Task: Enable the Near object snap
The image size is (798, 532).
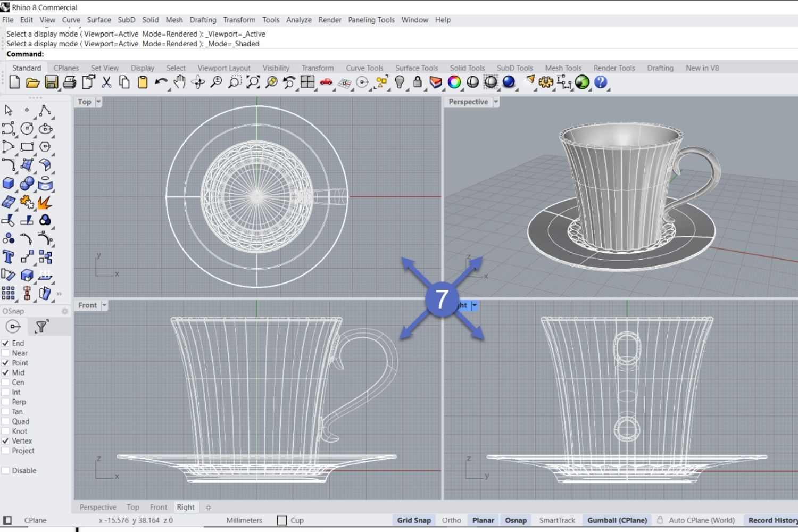Action: (5, 353)
